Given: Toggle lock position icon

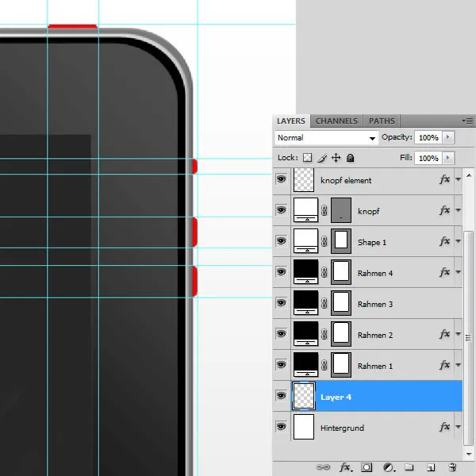Looking at the screenshot, I should [336, 158].
